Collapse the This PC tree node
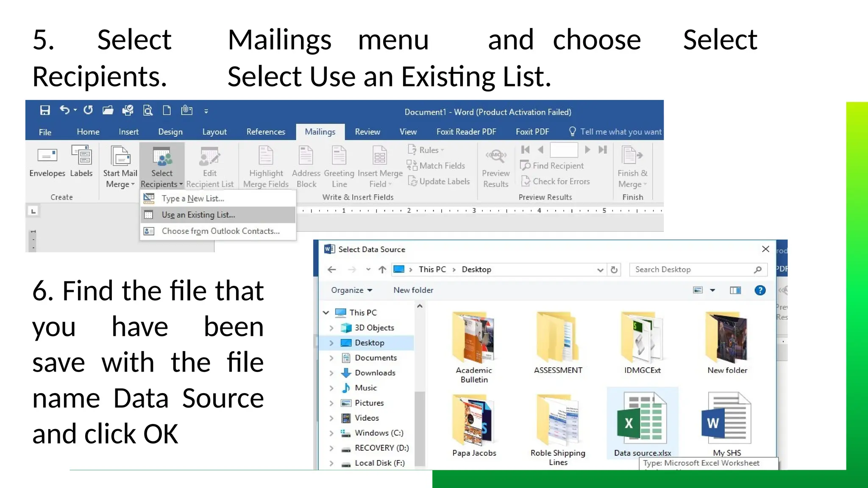 point(326,313)
